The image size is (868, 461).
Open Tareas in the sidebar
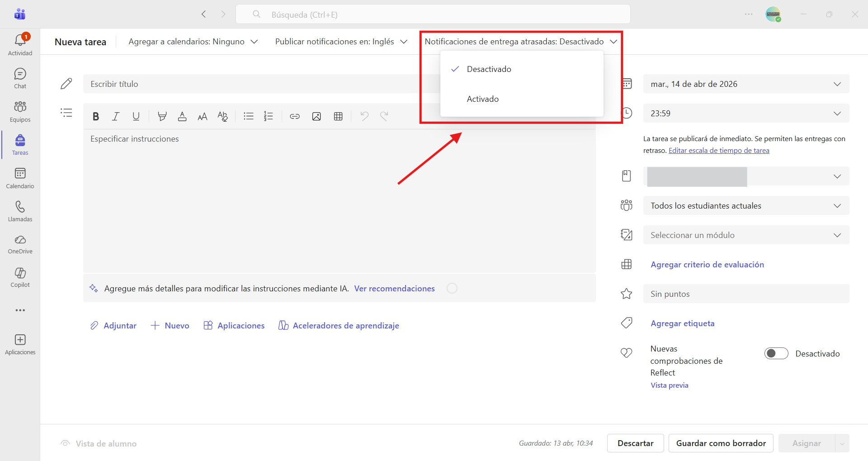(x=20, y=145)
